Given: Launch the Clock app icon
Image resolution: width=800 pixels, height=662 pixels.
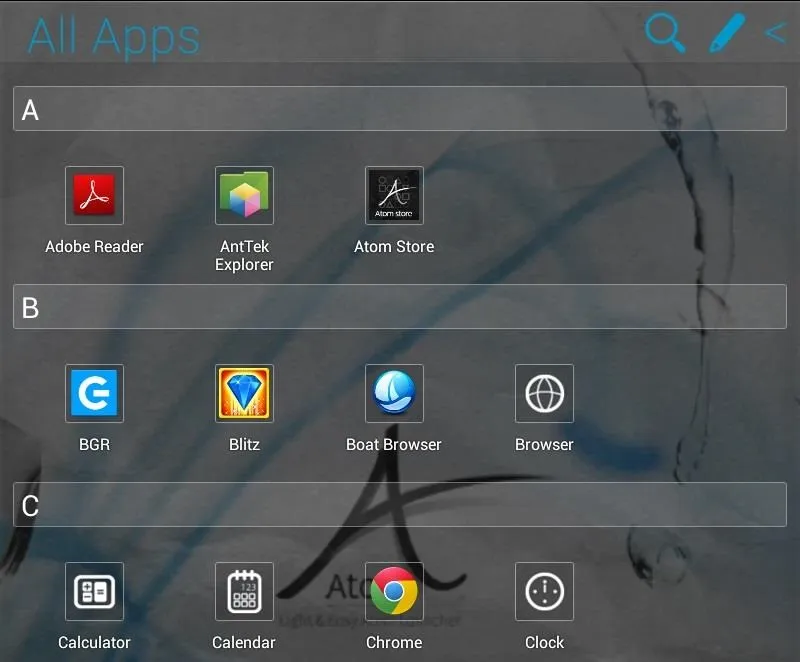Looking at the screenshot, I should [544, 591].
